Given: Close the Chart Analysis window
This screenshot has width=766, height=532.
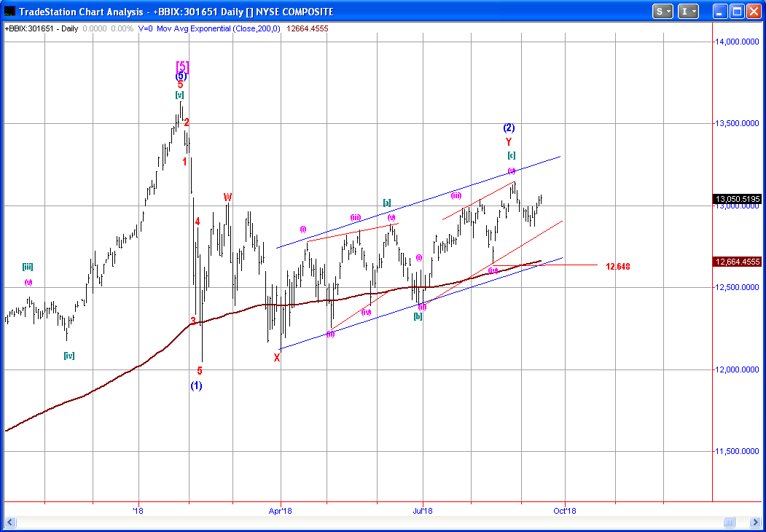Looking at the screenshot, I should pos(754,11).
